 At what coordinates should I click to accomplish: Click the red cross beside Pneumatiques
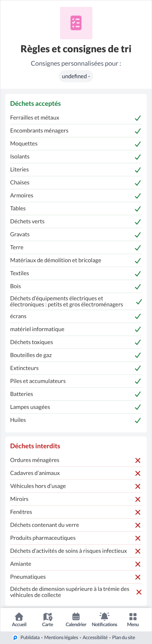click(x=138, y=577)
